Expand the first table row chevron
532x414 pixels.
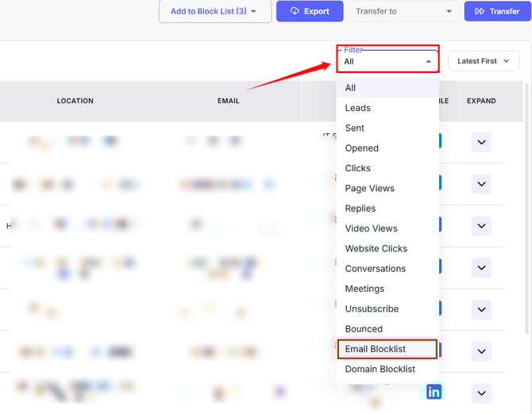click(481, 143)
